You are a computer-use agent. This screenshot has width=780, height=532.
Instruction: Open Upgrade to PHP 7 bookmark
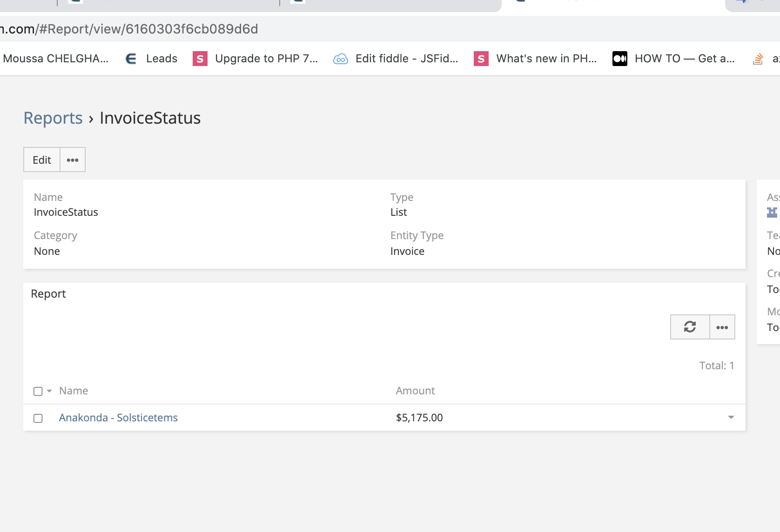coord(256,59)
